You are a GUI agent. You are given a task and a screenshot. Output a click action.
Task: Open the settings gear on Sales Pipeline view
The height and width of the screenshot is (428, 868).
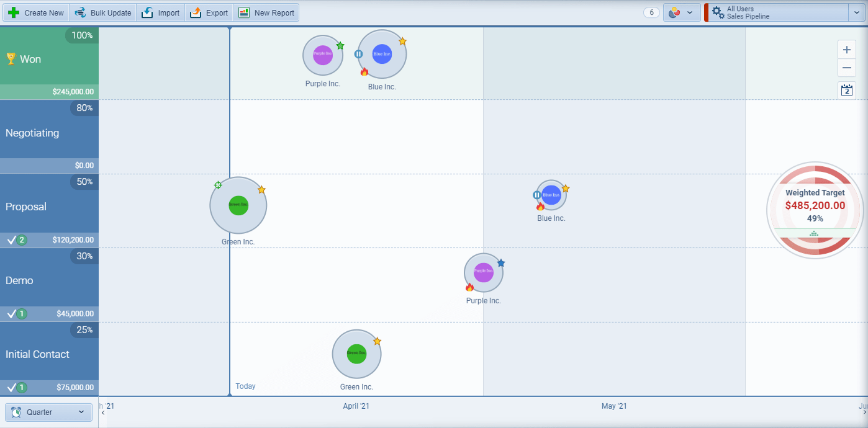[x=717, y=12]
